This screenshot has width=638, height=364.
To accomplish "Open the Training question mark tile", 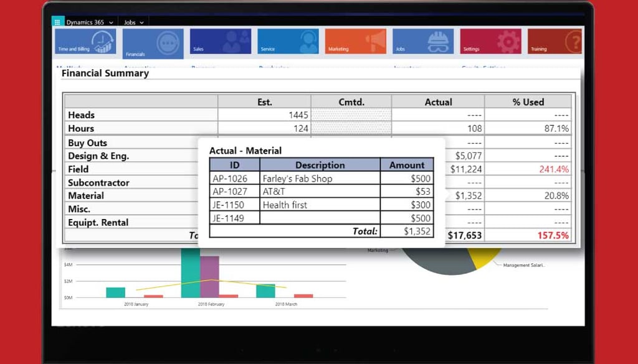I will pos(555,42).
